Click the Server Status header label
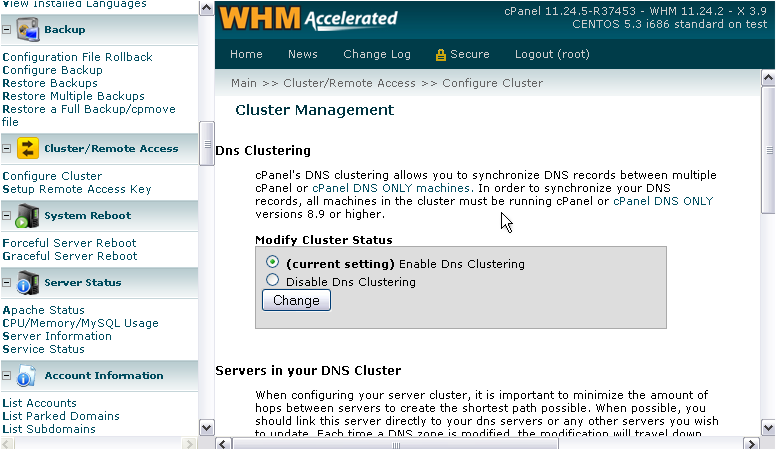776x450 pixels. (83, 283)
